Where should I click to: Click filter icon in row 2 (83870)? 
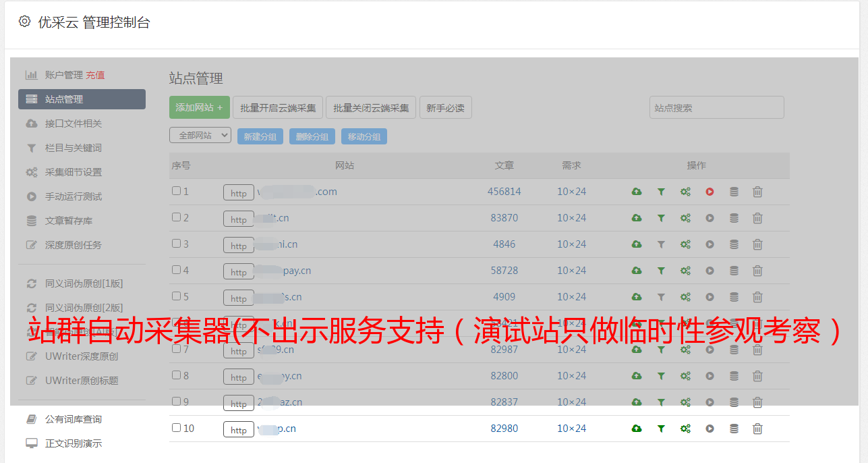click(x=661, y=218)
